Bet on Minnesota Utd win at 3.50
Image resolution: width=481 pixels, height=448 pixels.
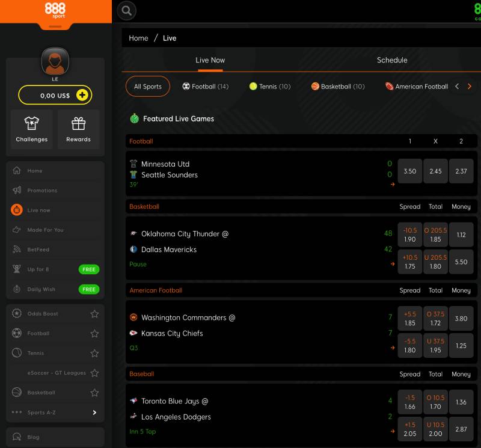pyautogui.click(x=409, y=171)
